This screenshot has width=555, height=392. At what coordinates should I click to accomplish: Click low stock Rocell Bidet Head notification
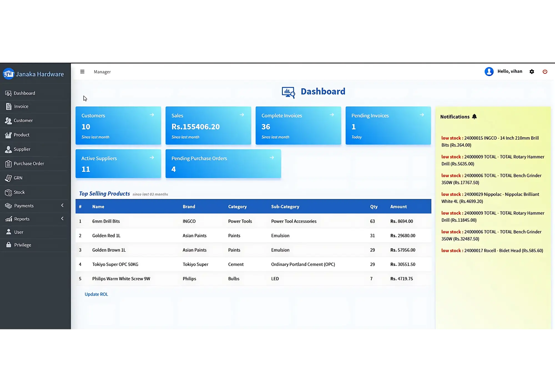492,251
